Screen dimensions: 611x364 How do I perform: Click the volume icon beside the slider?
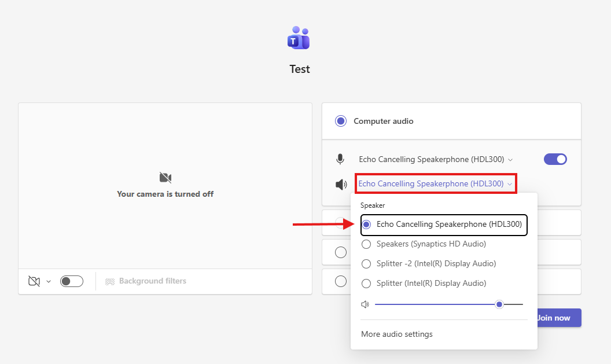pos(365,304)
